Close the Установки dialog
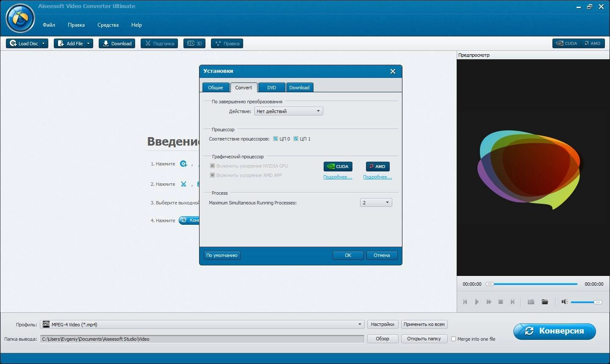This screenshot has height=364, width=610. click(393, 71)
